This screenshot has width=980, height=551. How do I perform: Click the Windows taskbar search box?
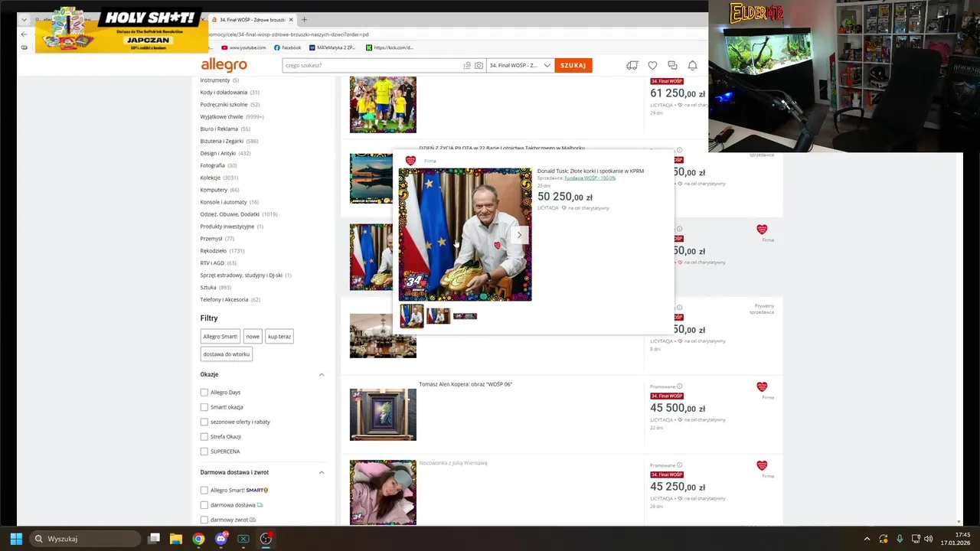point(85,539)
